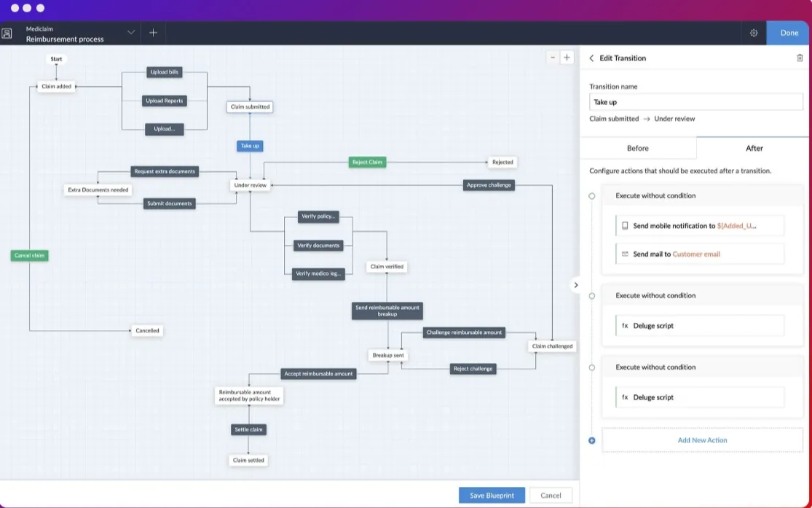Select first Execute without condition circle

pyautogui.click(x=592, y=196)
